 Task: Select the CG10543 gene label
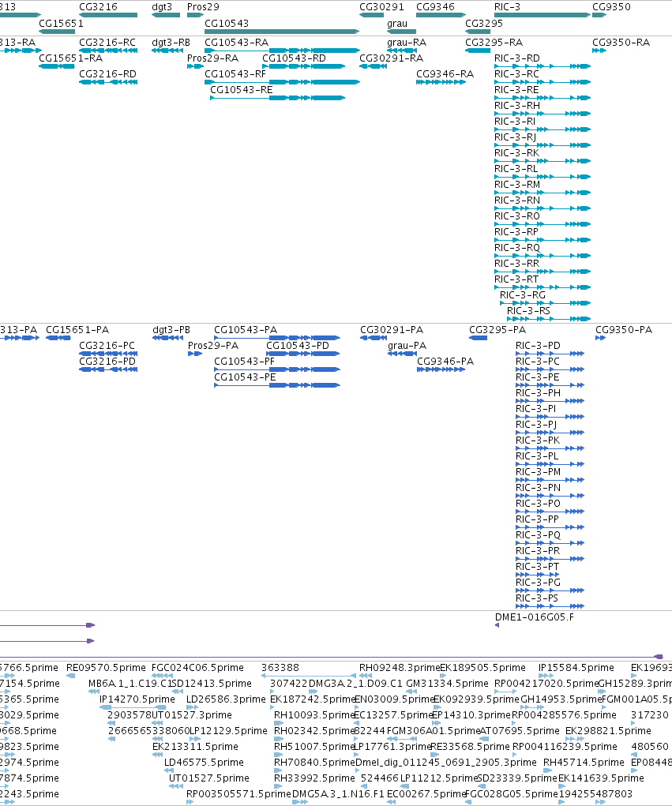point(227,23)
